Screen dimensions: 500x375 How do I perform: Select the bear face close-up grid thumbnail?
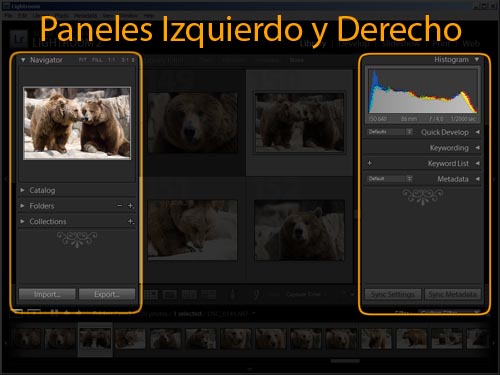pyautogui.click(x=193, y=123)
